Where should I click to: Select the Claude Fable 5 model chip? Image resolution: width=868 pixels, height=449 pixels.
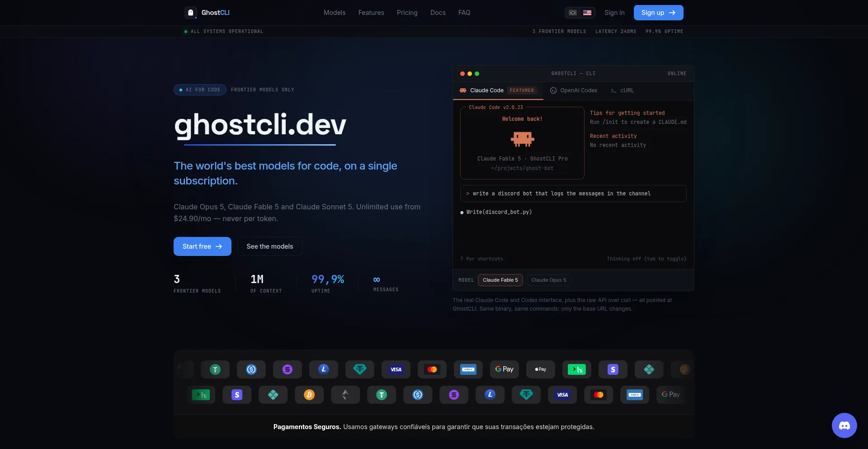coord(500,280)
